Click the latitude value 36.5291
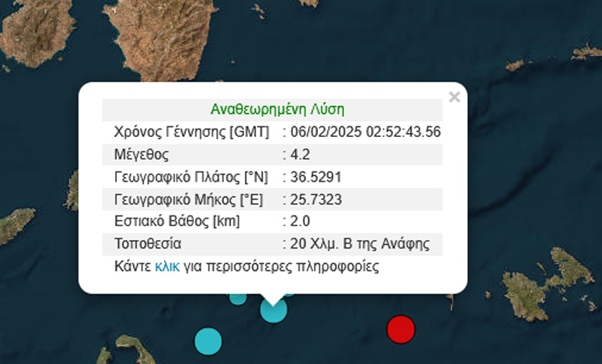This screenshot has width=602, height=364. (x=315, y=177)
